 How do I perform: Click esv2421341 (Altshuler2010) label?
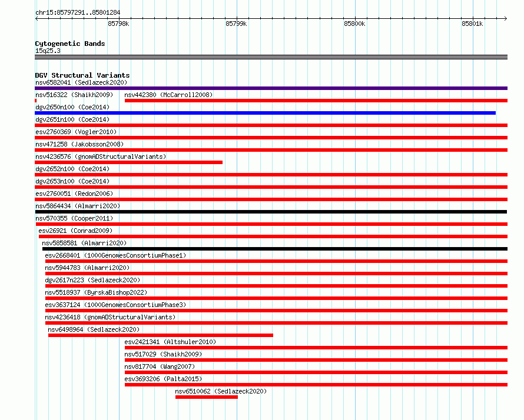pyautogui.click(x=170, y=342)
